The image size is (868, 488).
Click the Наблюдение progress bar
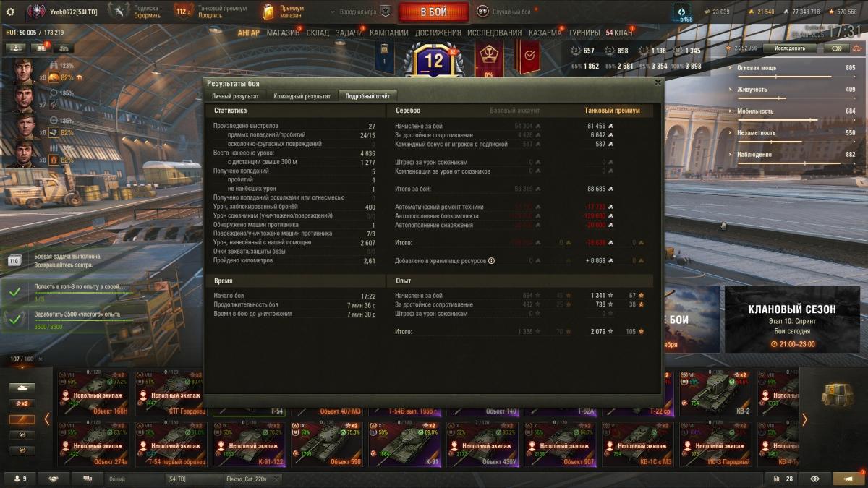796,163
